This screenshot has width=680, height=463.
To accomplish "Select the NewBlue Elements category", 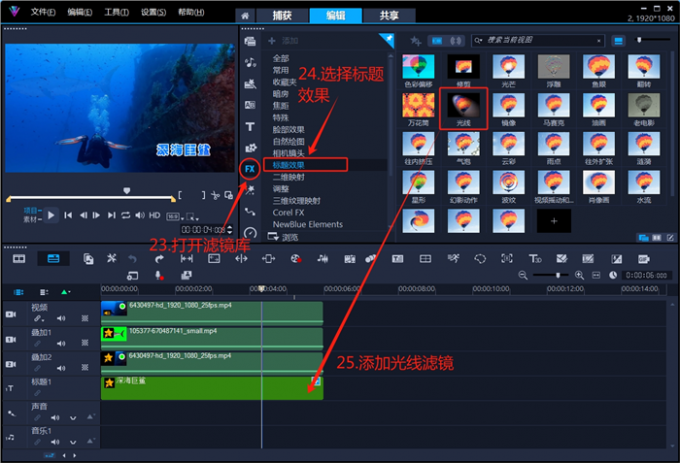I will 307,224.
